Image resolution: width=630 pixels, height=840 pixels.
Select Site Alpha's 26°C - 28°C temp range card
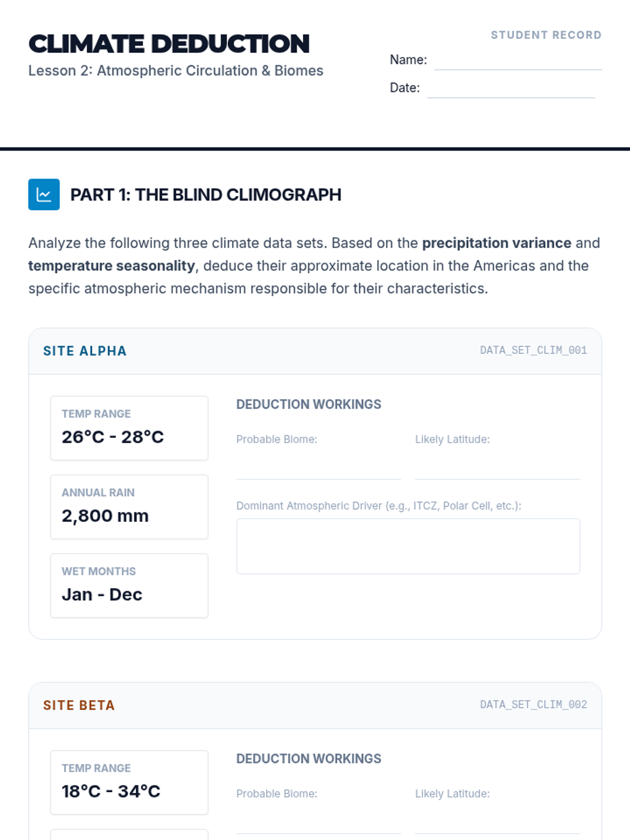[x=129, y=428]
